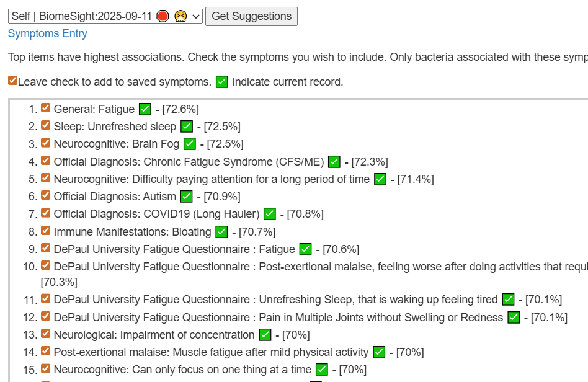Click green check icon after Pain in Multiple Joints
Image resolution: width=588 pixels, height=382 pixels.
[x=514, y=318]
